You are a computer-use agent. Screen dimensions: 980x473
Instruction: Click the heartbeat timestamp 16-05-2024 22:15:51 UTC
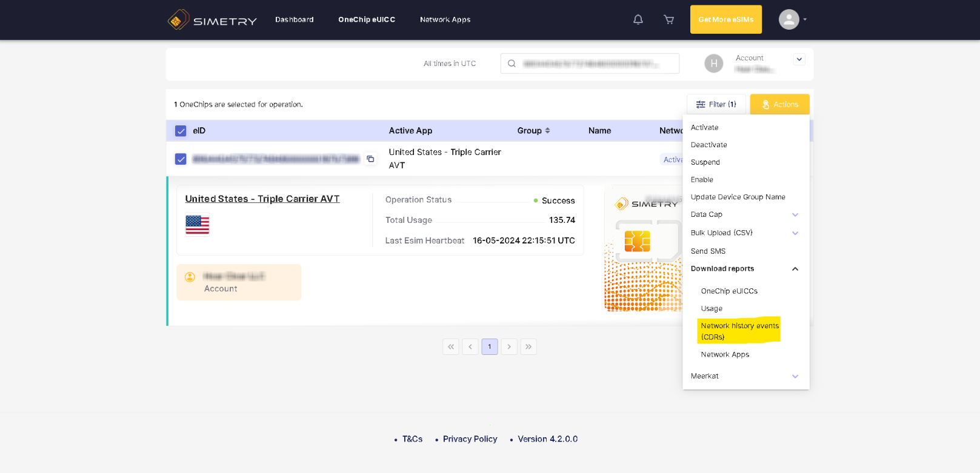524,240
